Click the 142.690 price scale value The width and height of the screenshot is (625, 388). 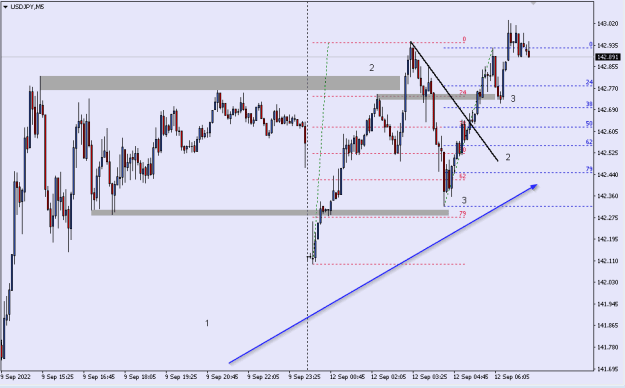(607, 110)
